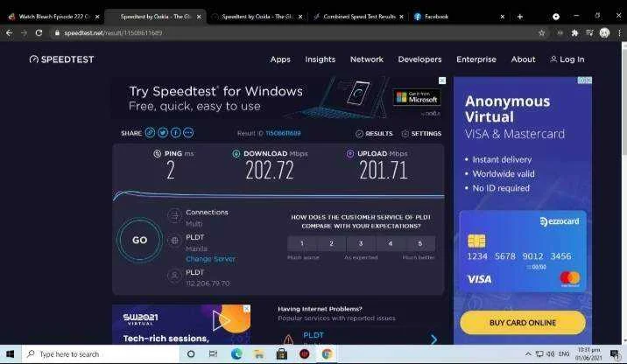Viewport: 627px width, 364px height.
Task: Share result on Facebook icon
Action: click(175, 133)
